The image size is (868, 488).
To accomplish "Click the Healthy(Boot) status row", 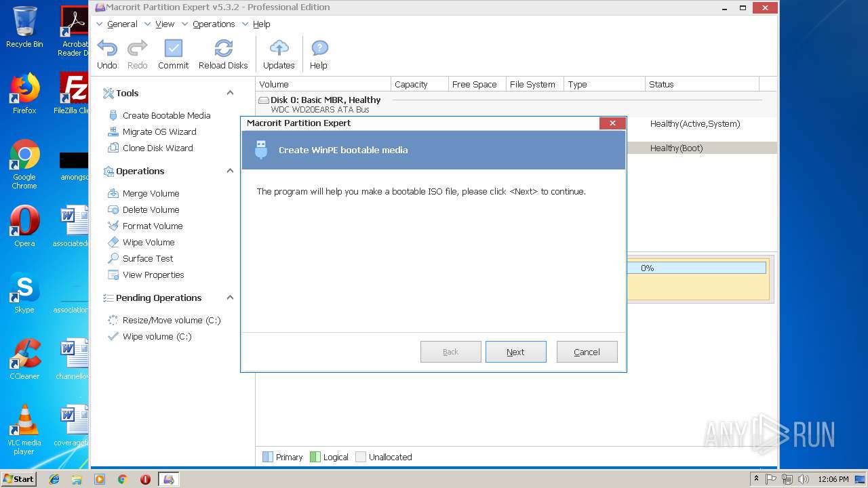I will tap(702, 148).
